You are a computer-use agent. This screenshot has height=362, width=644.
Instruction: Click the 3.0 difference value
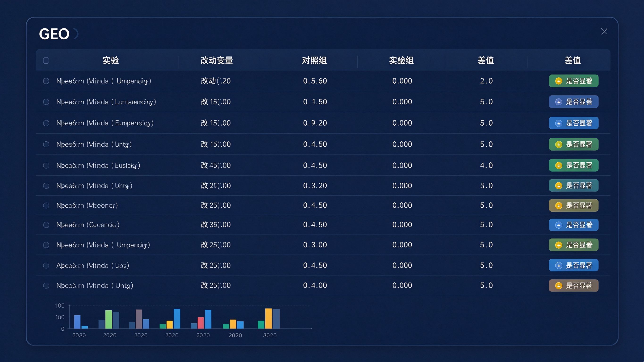click(x=486, y=186)
